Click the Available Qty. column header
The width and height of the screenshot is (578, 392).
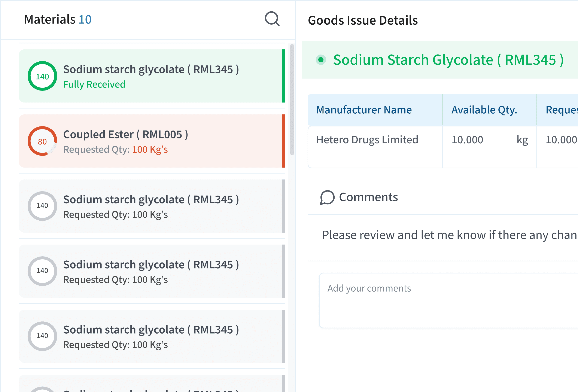[x=484, y=110]
